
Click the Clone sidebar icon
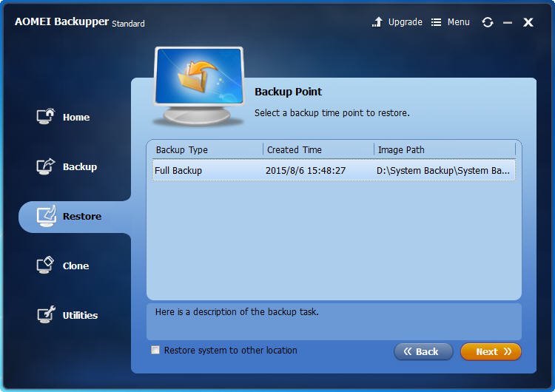[x=45, y=265]
